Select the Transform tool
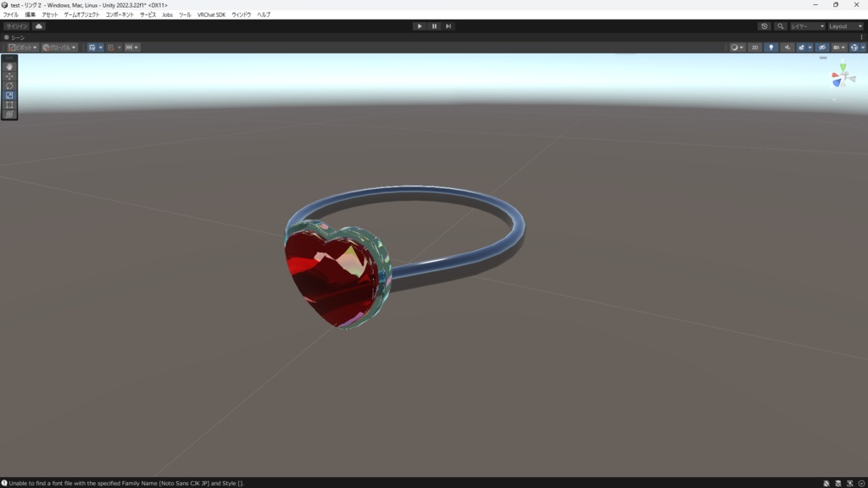 click(9, 114)
